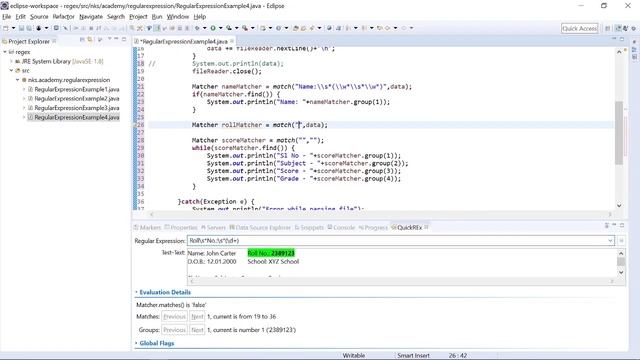
Task: Click Next button in Matches row
Action: click(x=197, y=317)
